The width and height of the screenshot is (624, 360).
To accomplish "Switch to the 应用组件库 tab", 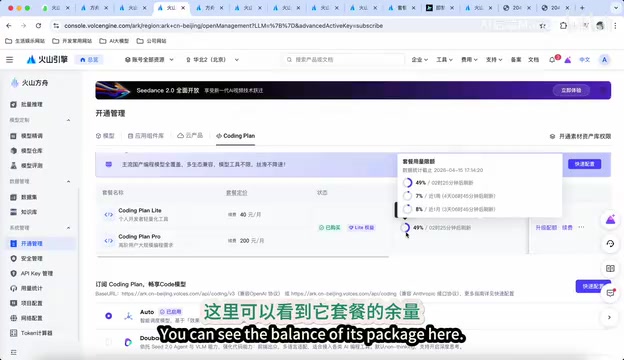I will pyautogui.click(x=146, y=136).
